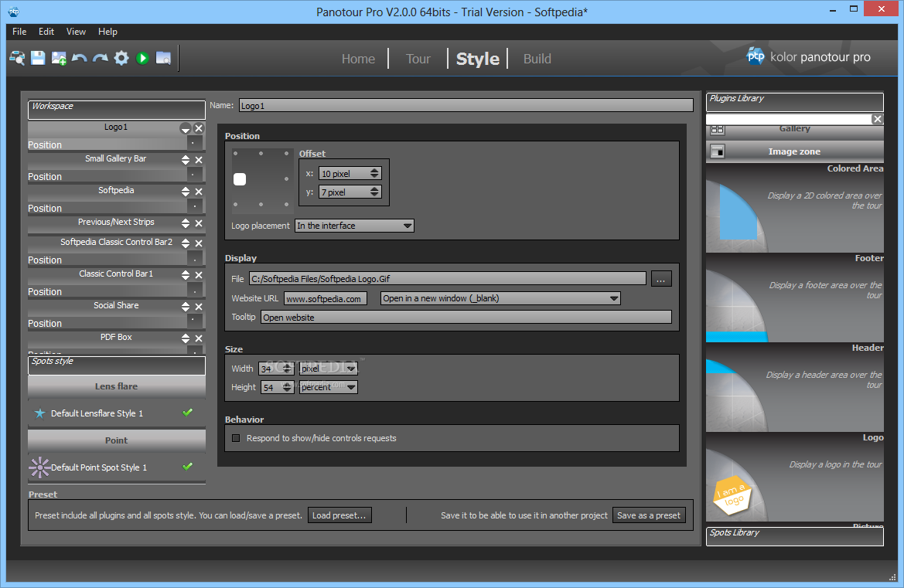The height and width of the screenshot is (588, 904).
Task: Click green checkmark of Default Point Spot Style 1
Action: (x=187, y=467)
